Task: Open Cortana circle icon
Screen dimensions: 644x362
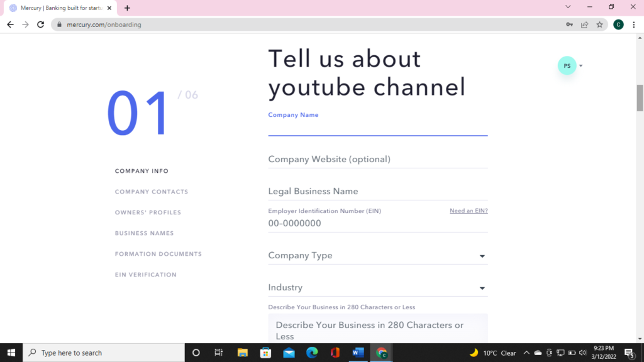Action: pos(196,353)
